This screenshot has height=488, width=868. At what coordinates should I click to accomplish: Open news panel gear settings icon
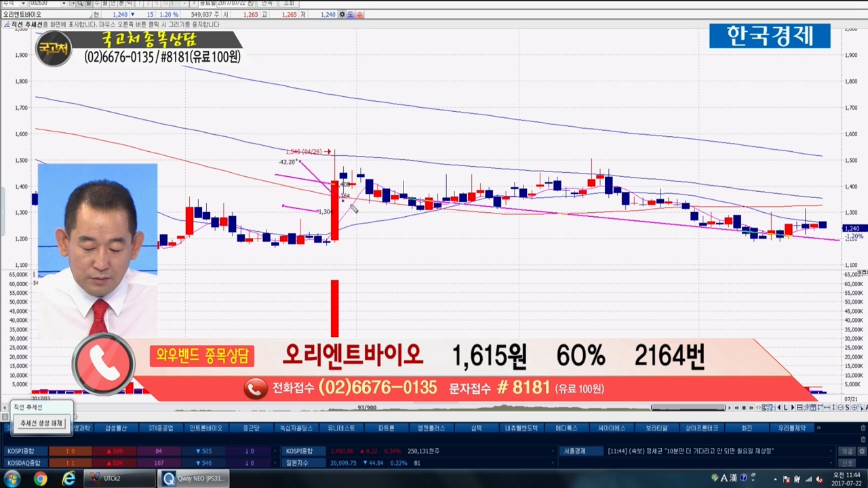pos(863,451)
